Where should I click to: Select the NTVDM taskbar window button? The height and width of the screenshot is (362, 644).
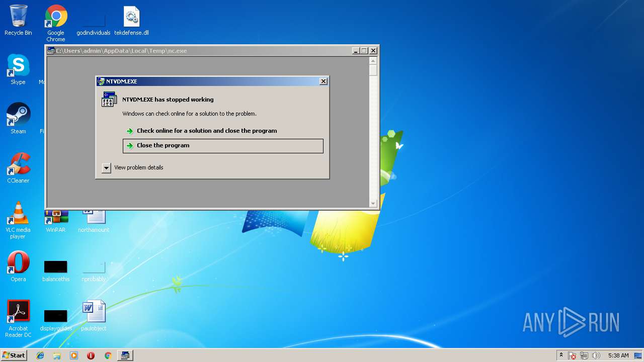[x=125, y=355]
